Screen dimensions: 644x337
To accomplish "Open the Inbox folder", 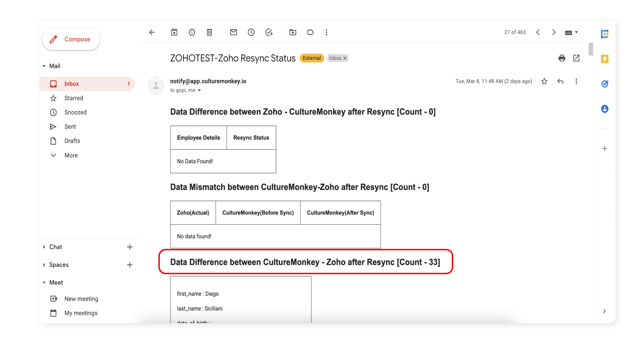I will (x=87, y=84).
